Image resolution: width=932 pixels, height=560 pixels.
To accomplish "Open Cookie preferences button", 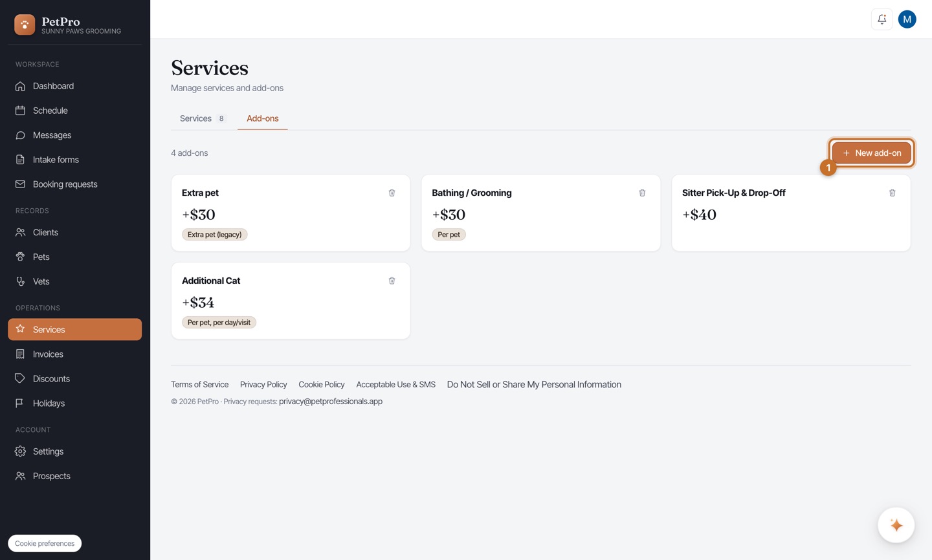I will [x=45, y=543].
